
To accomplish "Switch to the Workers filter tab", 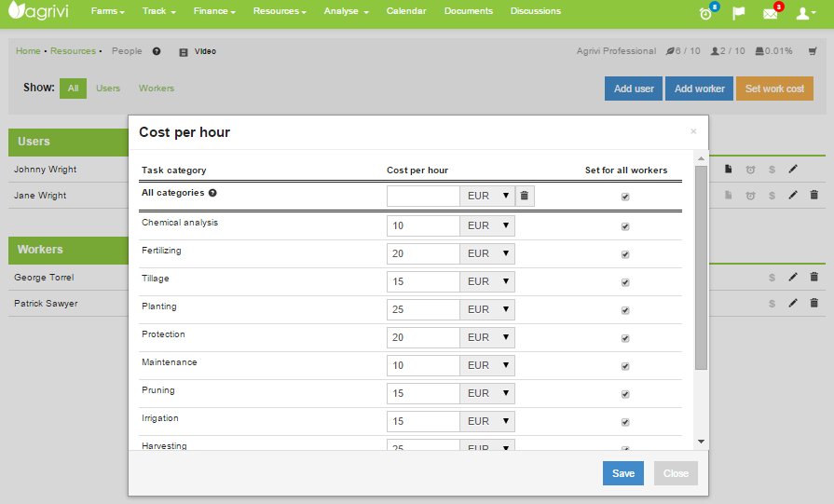I will tap(157, 89).
